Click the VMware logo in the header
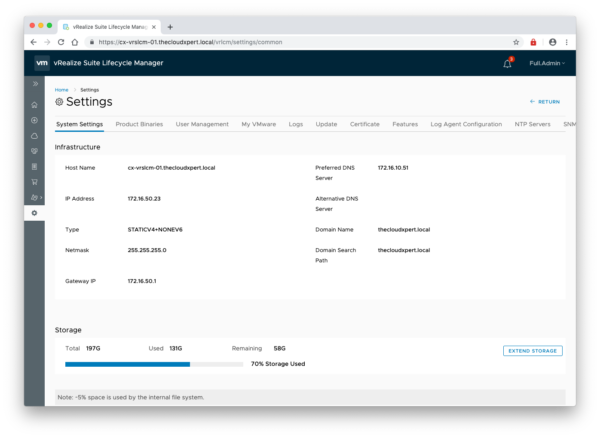The height and width of the screenshot is (438, 600). tap(42, 63)
